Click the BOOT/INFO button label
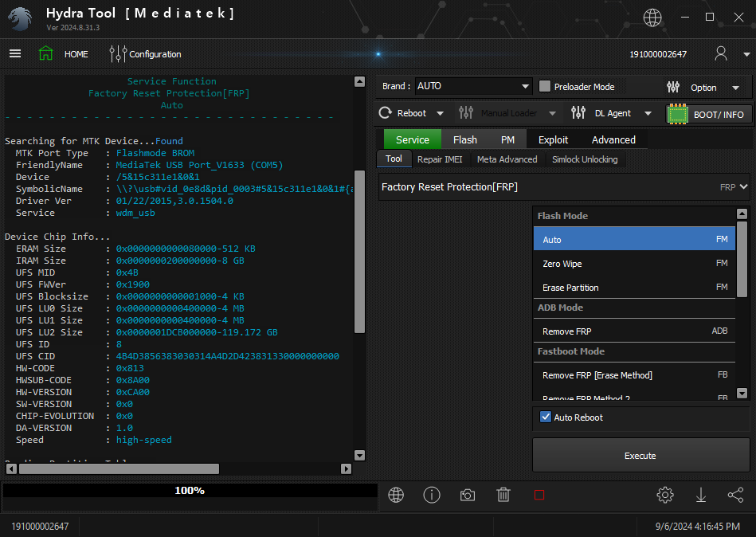Screen dimensions: 756x537 [719, 115]
